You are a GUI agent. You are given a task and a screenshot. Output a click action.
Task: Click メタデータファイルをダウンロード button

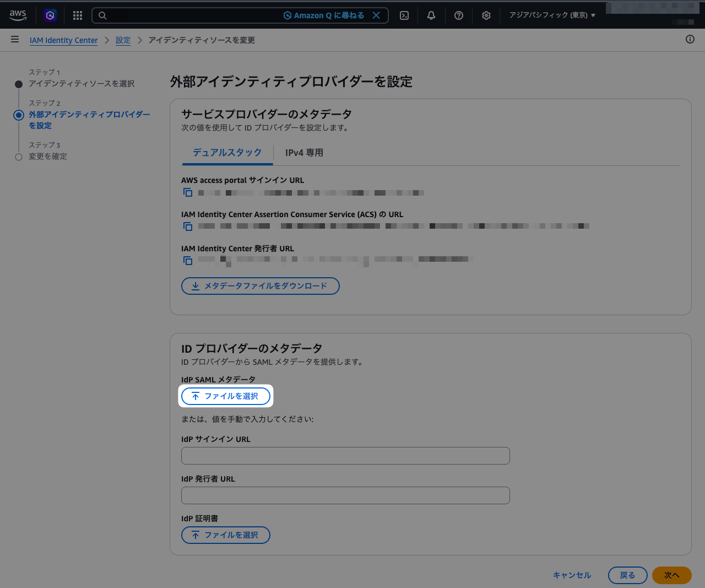coord(261,286)
